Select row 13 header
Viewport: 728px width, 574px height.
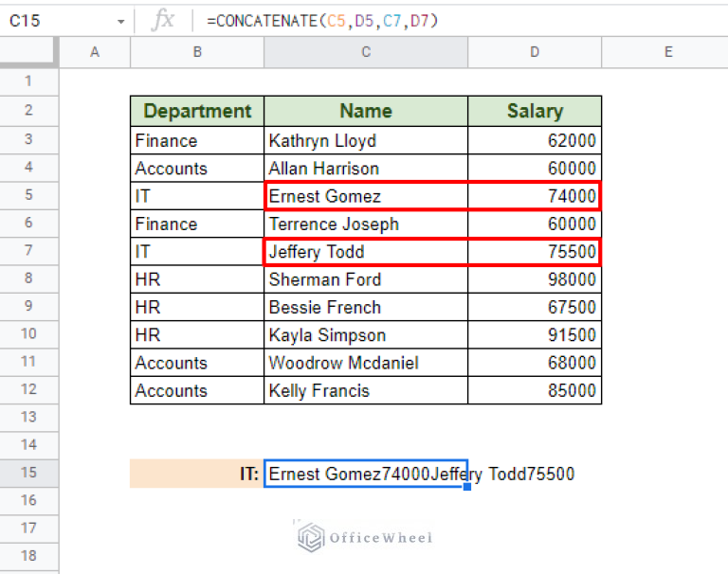pos(28,417)
